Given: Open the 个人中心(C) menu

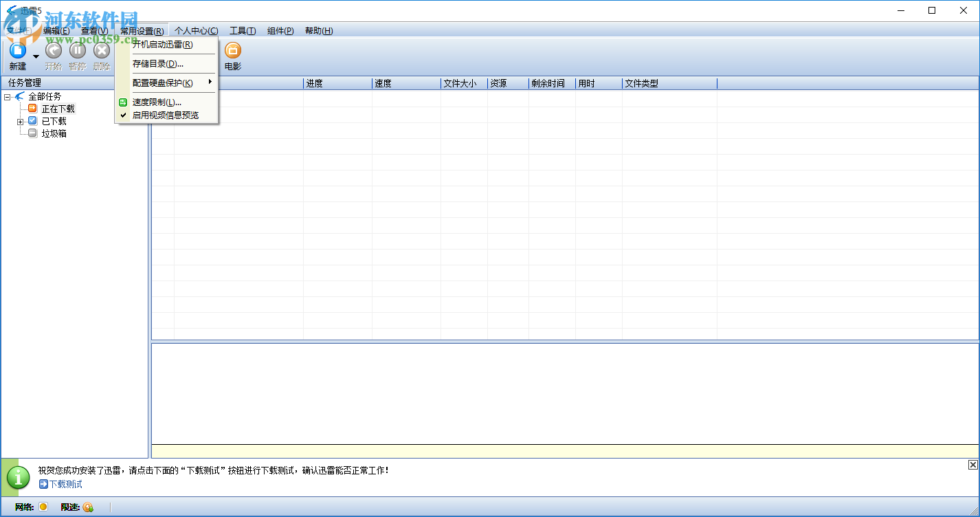Looking at the screenshot, I should tap(196, 31).
